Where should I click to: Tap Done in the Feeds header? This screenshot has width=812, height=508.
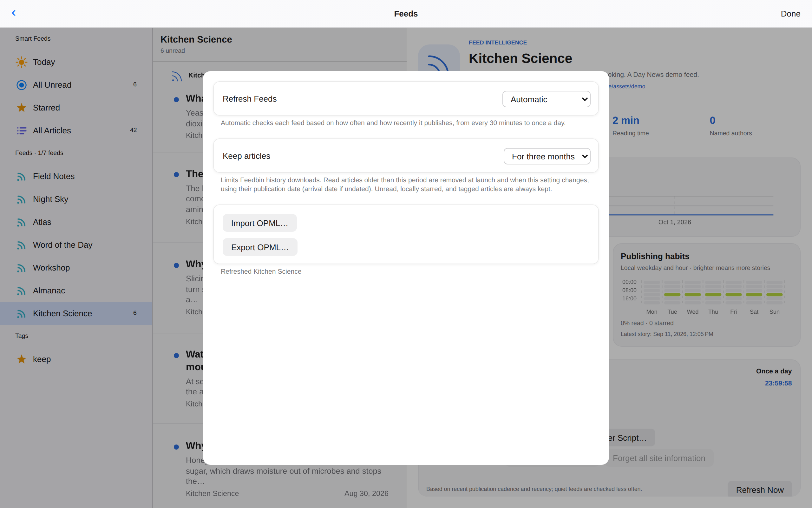[x=790, y=14]
